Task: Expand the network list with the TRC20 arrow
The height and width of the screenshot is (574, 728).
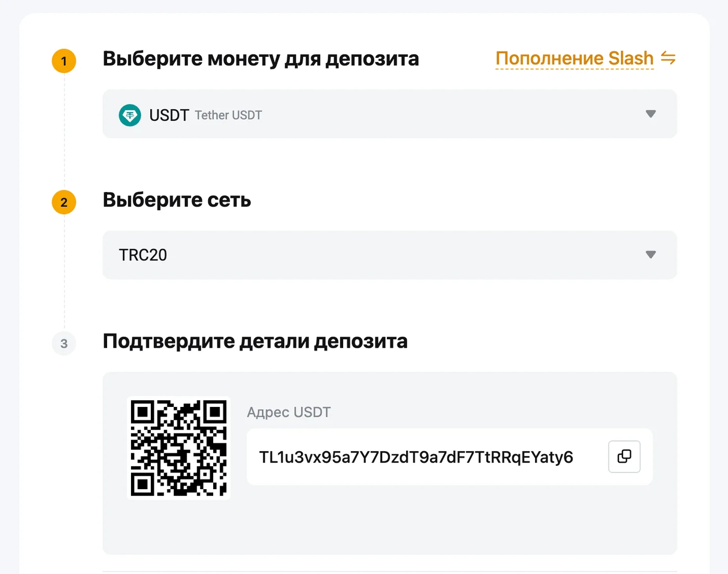Action: [x=651, y=254]
